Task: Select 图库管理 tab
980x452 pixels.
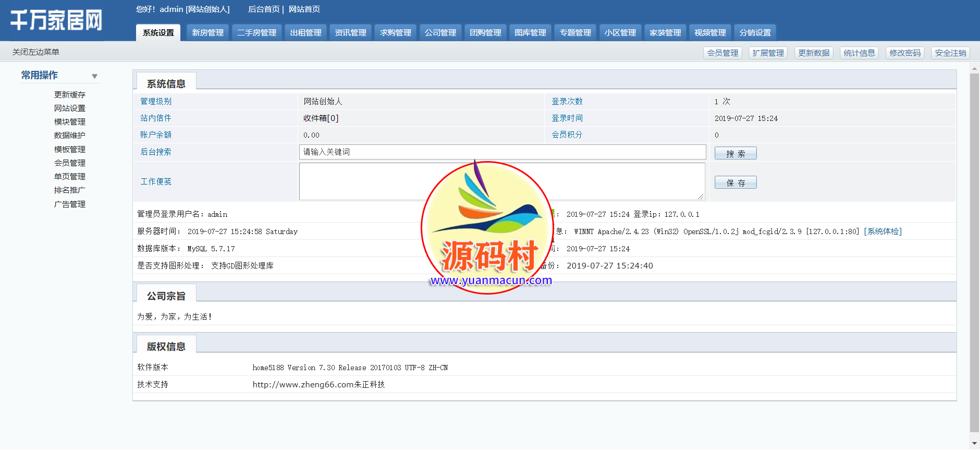Action: [x=530, y=33]
